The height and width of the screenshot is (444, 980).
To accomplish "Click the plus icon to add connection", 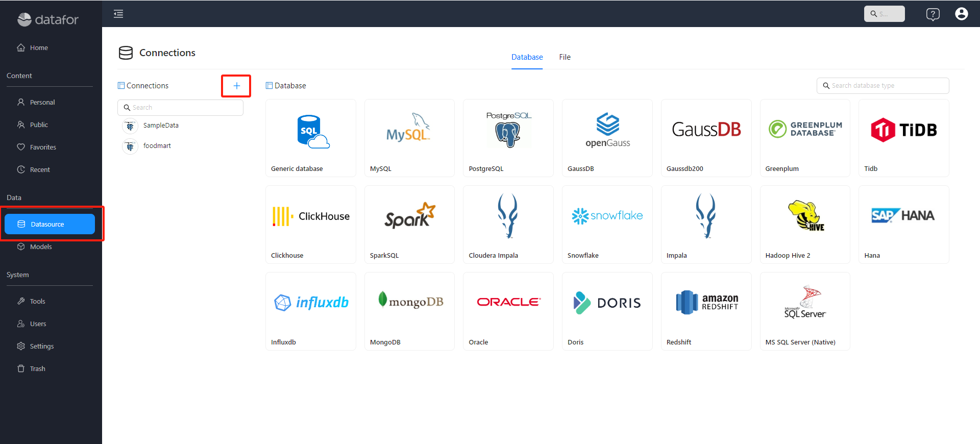I will [x=236, y=86].
